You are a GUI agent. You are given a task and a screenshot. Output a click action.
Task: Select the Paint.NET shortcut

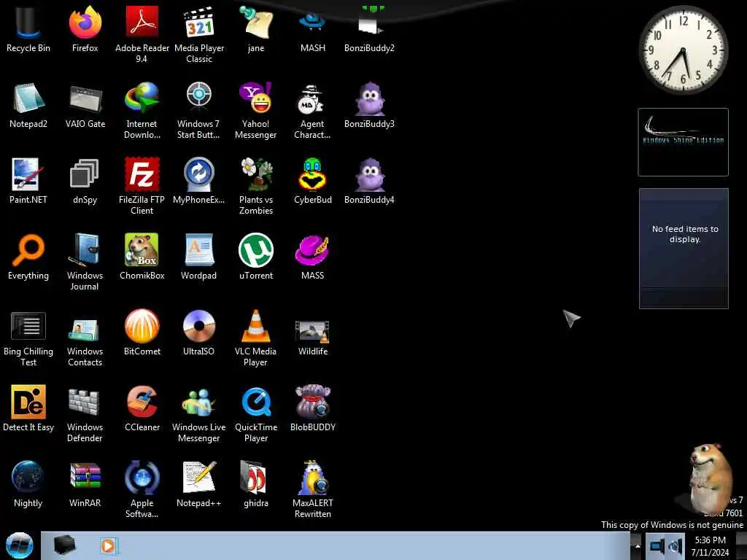pyautogui.click(x=28, y=181)
